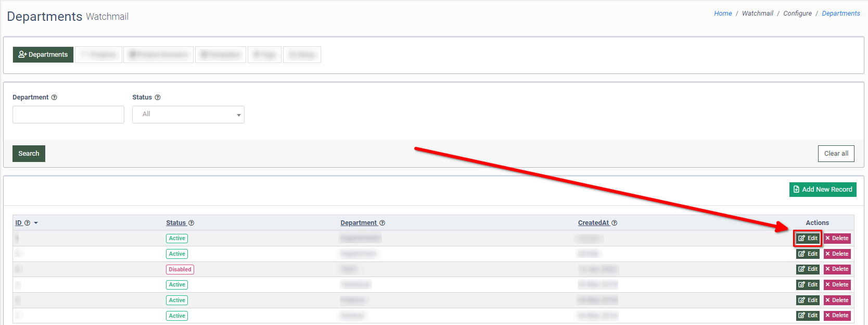Edit the Disabled department row
The image size is (868, 325).
pyautogui.click(x=808, y=269)
